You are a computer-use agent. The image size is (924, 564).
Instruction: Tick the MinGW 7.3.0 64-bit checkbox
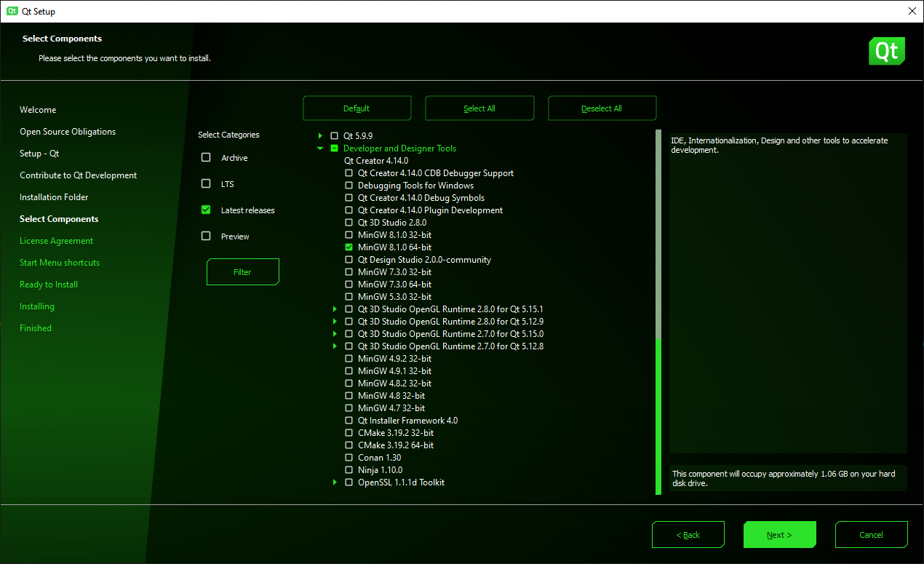(349, 285)
